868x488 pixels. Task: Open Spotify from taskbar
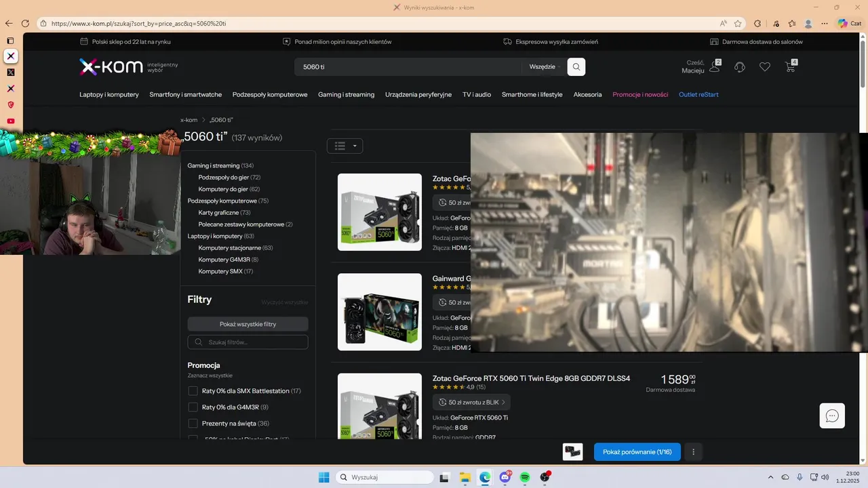point(525,477)
